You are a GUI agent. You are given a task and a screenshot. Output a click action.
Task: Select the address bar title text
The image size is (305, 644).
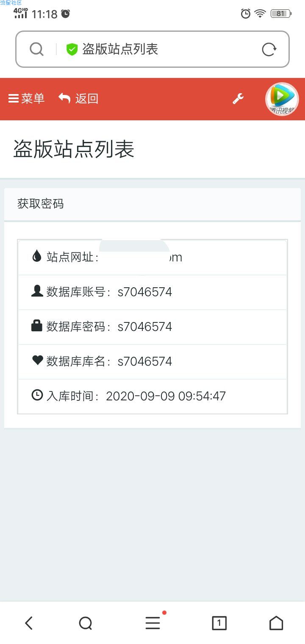tap(120, 50)
